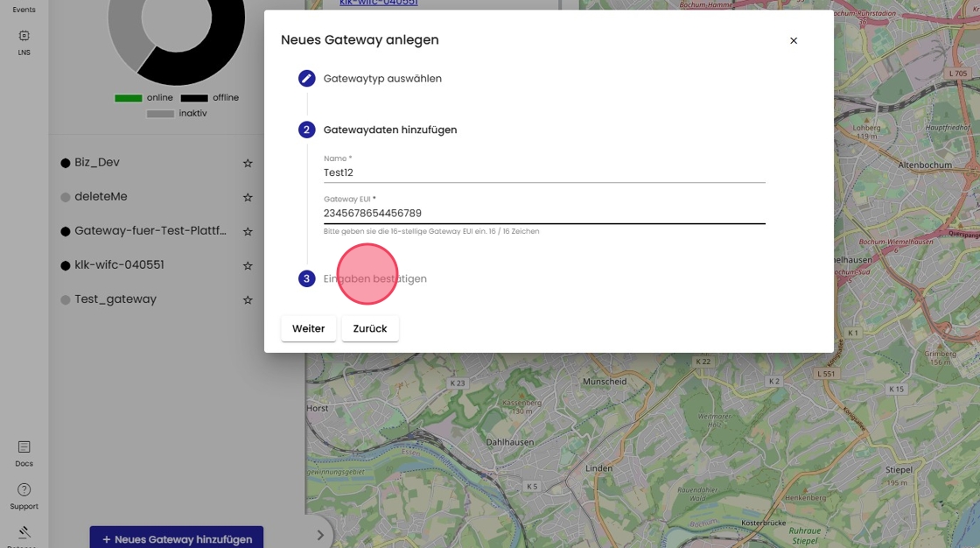Open the LNS sidebar icon
The image size is (980, 548).
[x=24, y=37]
